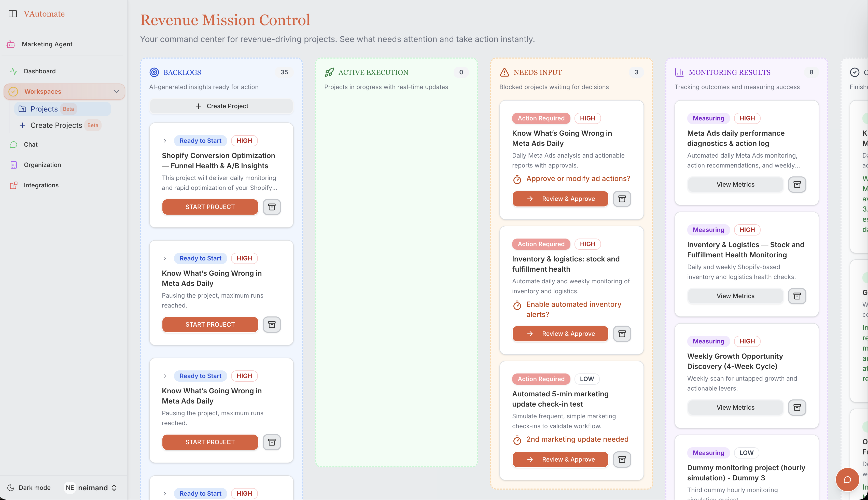Select Create Projects Beta in sidebar
The width and height of the screenshot is (868, 500).
56,125
